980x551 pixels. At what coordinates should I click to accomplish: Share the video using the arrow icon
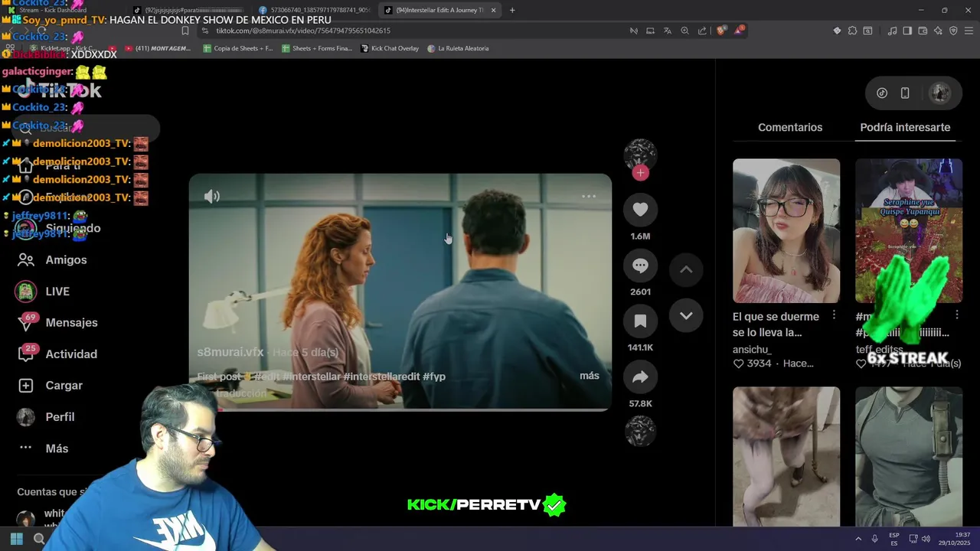(640, 377)
